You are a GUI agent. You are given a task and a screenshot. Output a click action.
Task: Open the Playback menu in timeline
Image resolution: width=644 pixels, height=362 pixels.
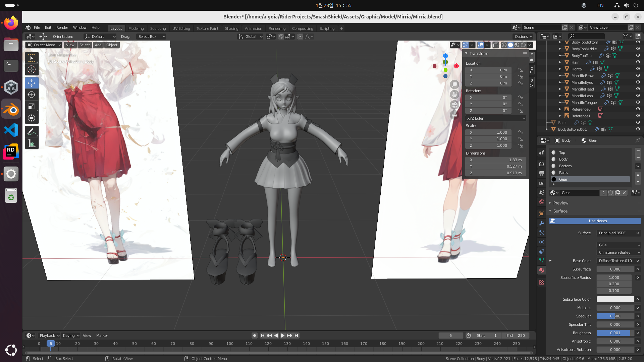tap(49, 336)
